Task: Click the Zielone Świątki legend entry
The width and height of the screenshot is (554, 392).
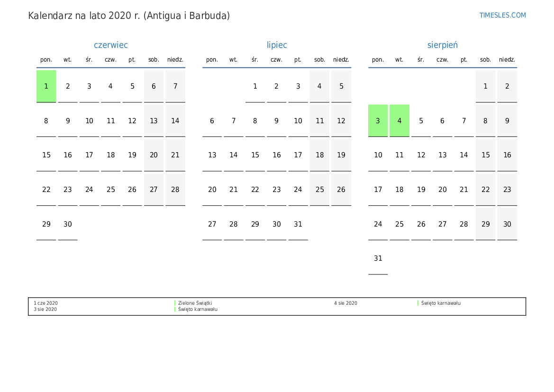Action: 195,303
